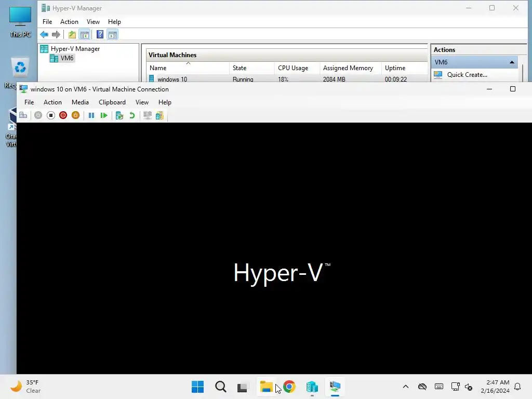Switch to Virtual Machine Connection taskbar icon

click(x=335, y=387)
